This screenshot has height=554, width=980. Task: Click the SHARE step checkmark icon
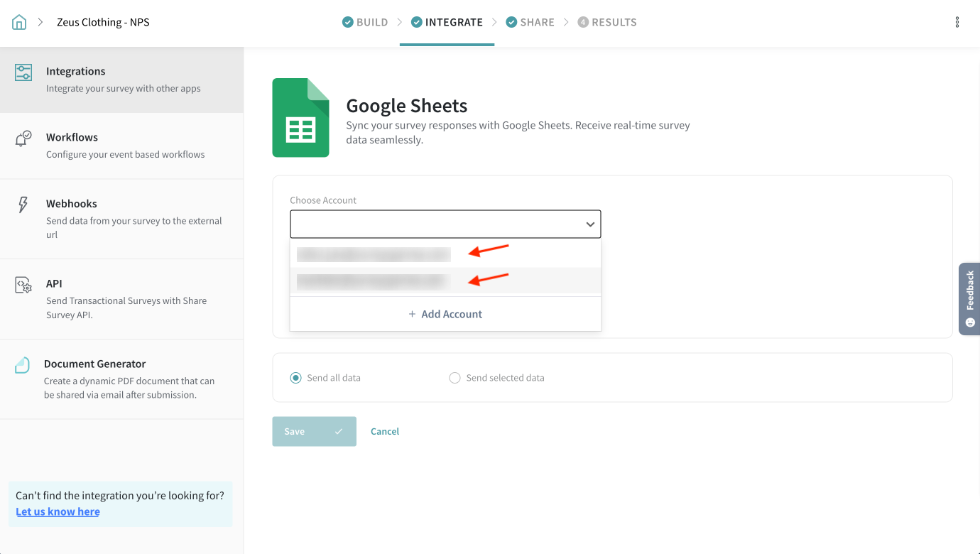pos(511,22)
